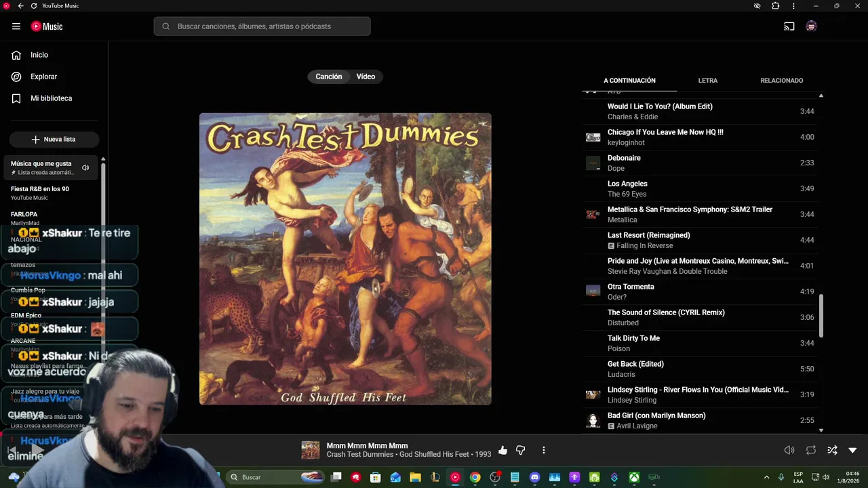Toggle repeat mode
Image resolution: width=868 pixels, height=488 pixels.
(811, 450)
